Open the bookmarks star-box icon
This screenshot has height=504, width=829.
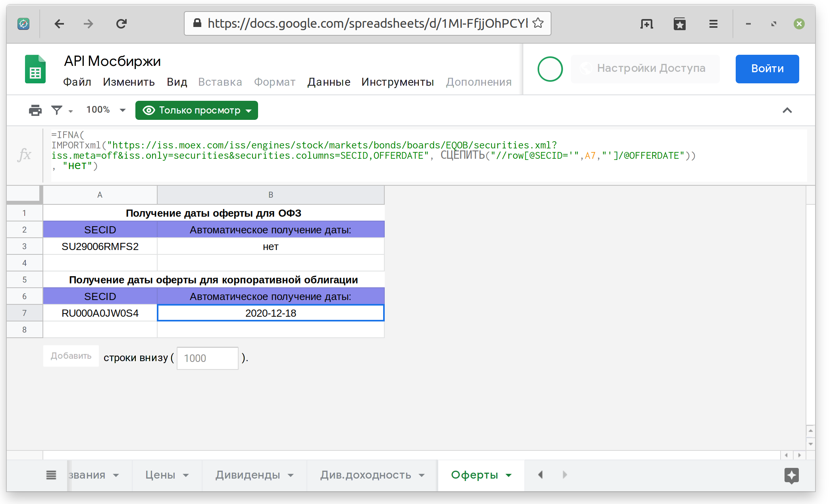coord(680,24)
